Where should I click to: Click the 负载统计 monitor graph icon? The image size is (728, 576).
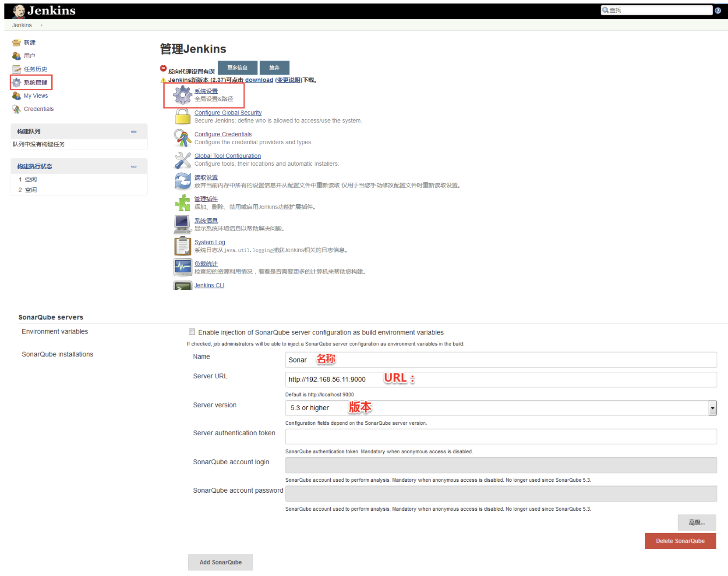tap(183, 267)
